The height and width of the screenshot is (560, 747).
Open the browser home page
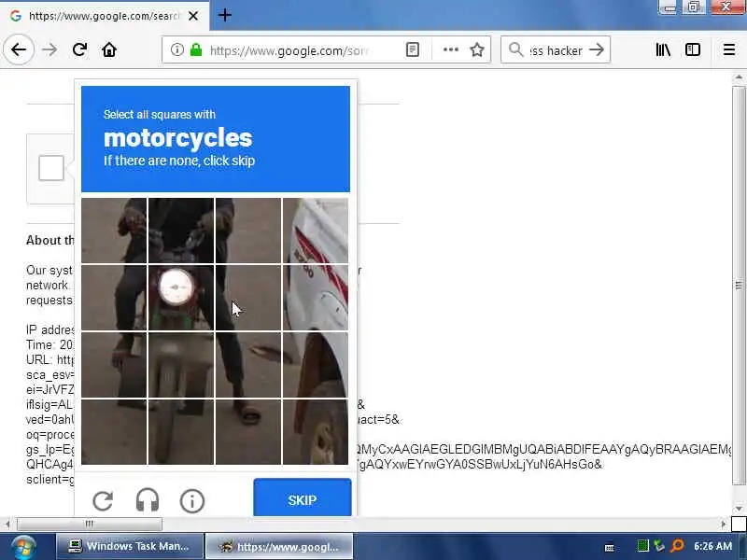(x=109, y=49)
